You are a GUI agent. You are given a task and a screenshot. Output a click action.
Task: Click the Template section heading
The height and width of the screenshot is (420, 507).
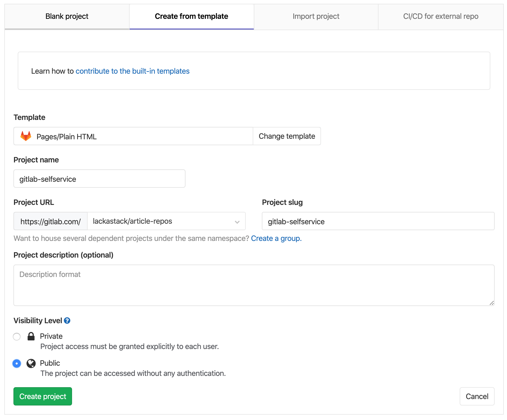pyautogui.click(x=29, y=117)
